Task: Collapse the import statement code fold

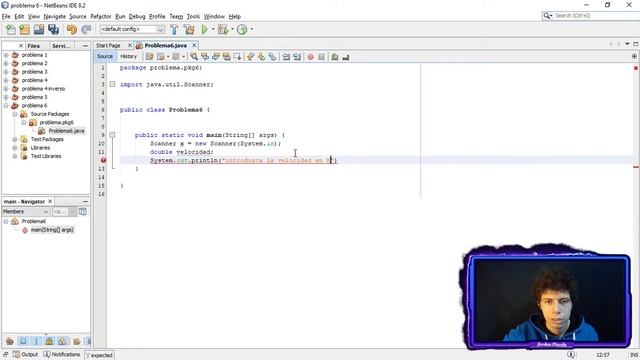Action: coord(112,84)
